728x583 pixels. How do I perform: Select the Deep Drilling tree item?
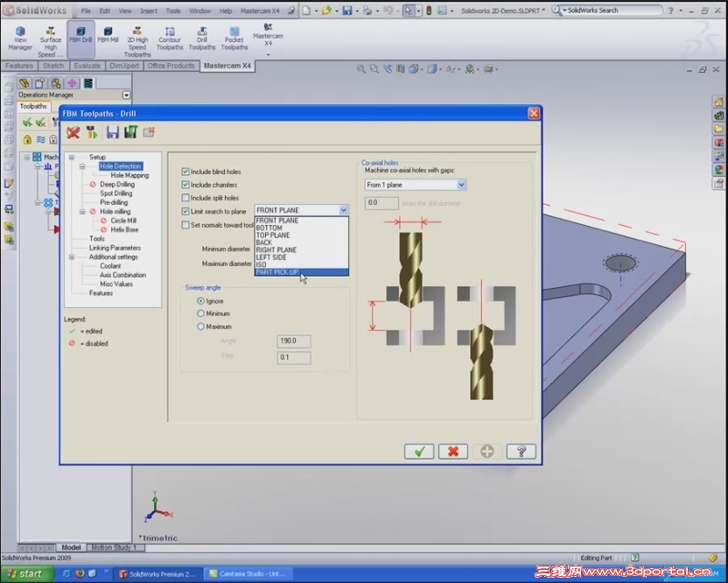click(x=117, y=185)
